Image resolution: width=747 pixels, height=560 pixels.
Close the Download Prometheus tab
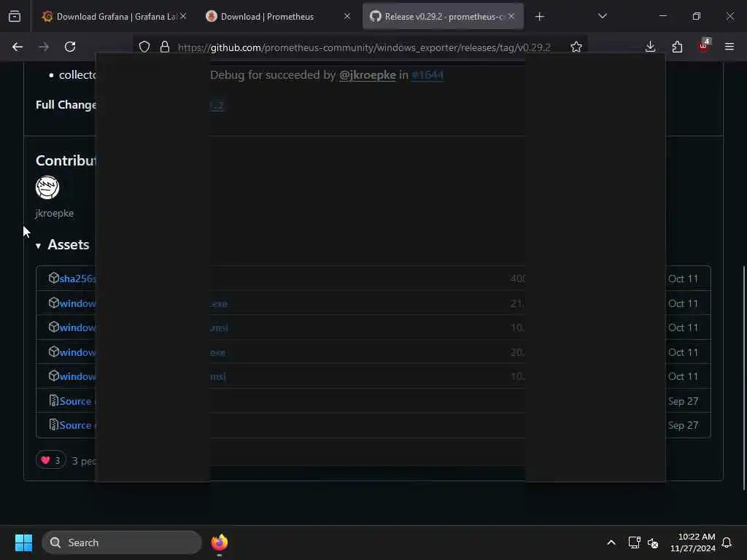pyautogui.click(x=347, y=16)
